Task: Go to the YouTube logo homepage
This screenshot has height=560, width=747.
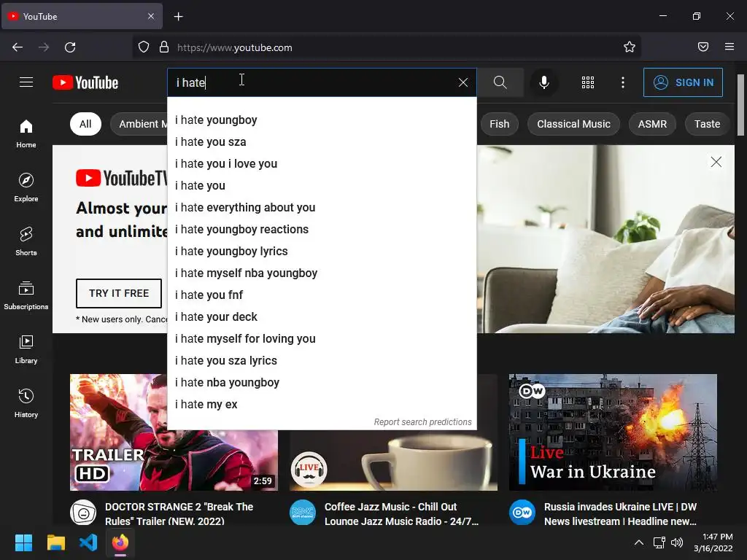Action: 85,82
